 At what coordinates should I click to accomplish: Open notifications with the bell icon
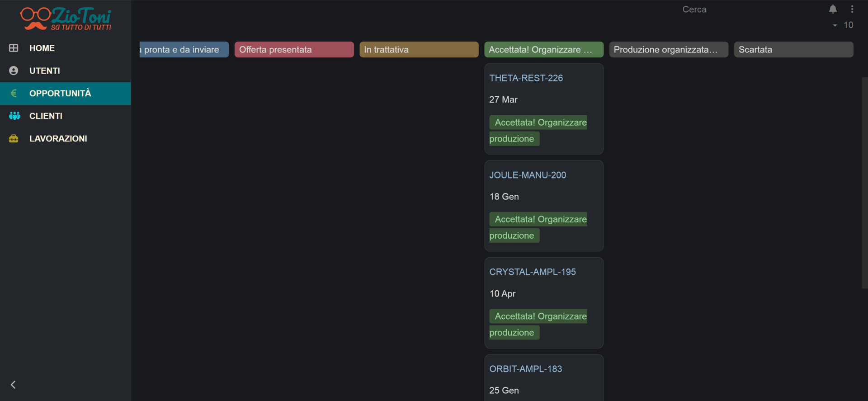tap(833, 9)
